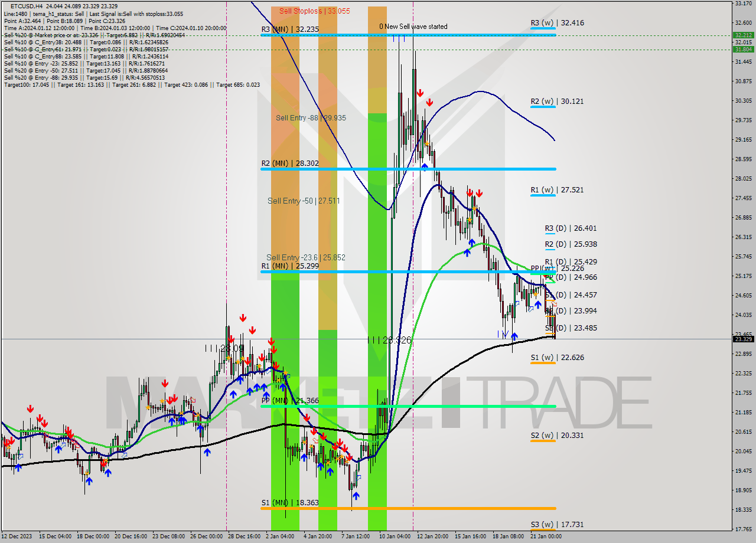Click the 30.300 price axis value

pos(743,101)
